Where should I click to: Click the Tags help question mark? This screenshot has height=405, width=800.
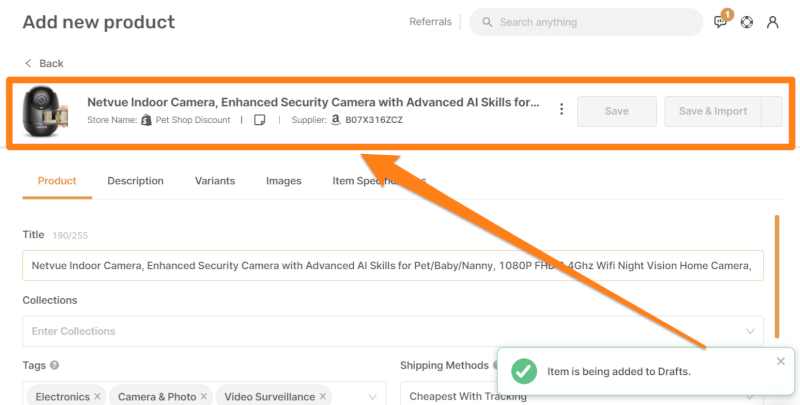[x=54, y=366]
